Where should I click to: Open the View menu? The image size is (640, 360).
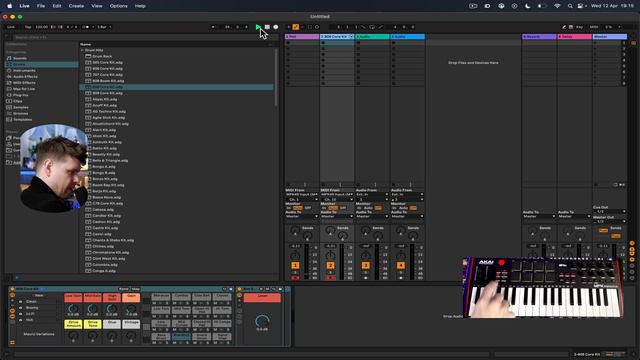point(97,6)
